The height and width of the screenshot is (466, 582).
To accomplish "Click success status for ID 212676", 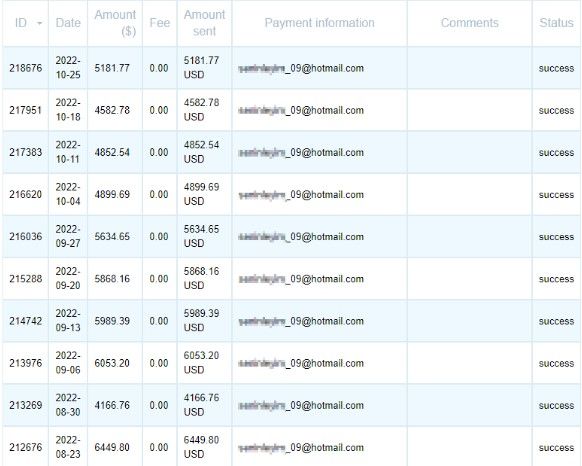I will click(556, 448).
